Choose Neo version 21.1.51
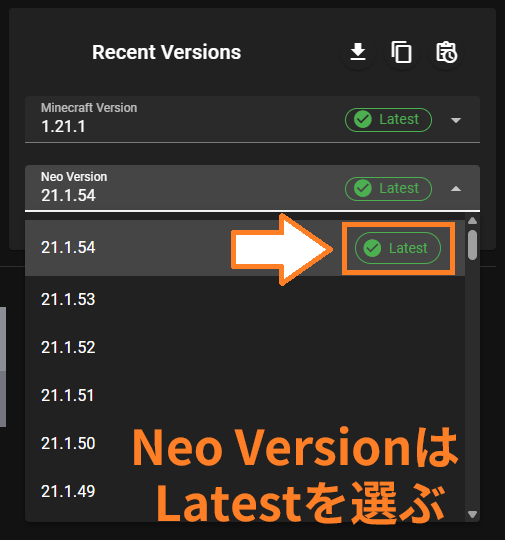The height and width of the screenshot is (540, 505). (245, 395)
